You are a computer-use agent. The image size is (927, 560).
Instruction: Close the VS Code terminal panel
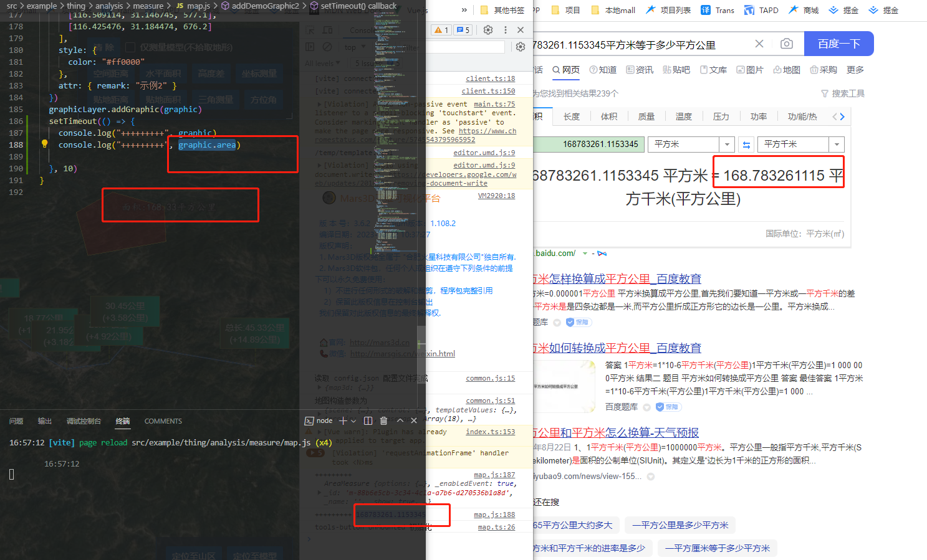[414, 421]
